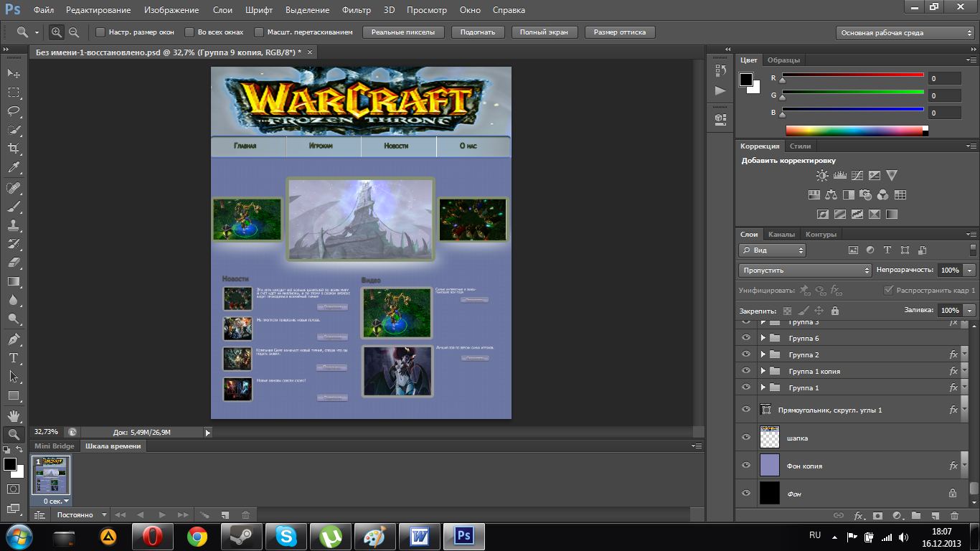This screenshot has width=980, height=551.
Task: Select the Dodge tool
Action: (x=14, y=319)
